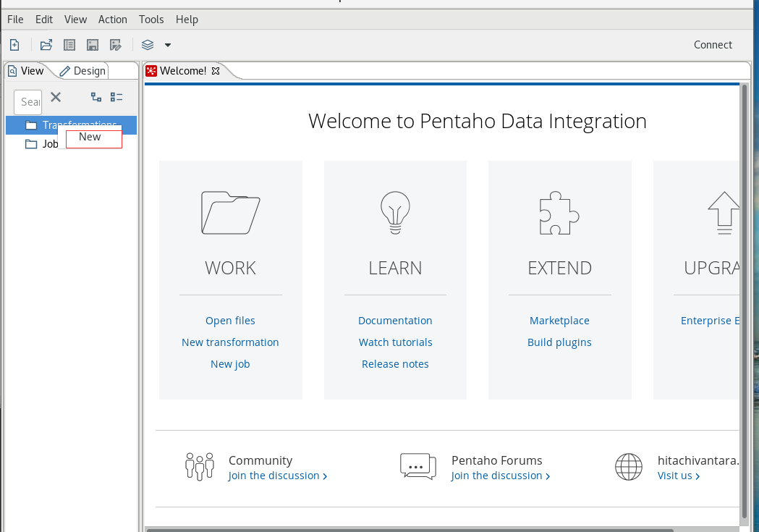
Task: Click the Enterprise Edition link
Action: coord(710,321)
